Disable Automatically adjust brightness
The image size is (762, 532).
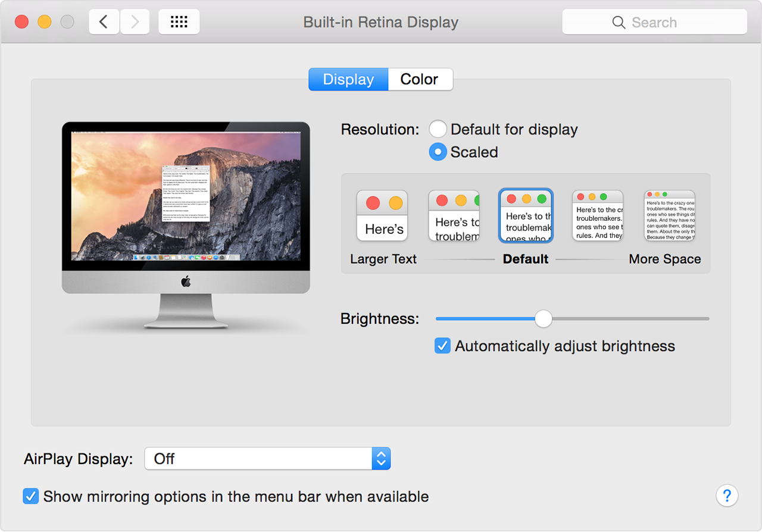442,345
